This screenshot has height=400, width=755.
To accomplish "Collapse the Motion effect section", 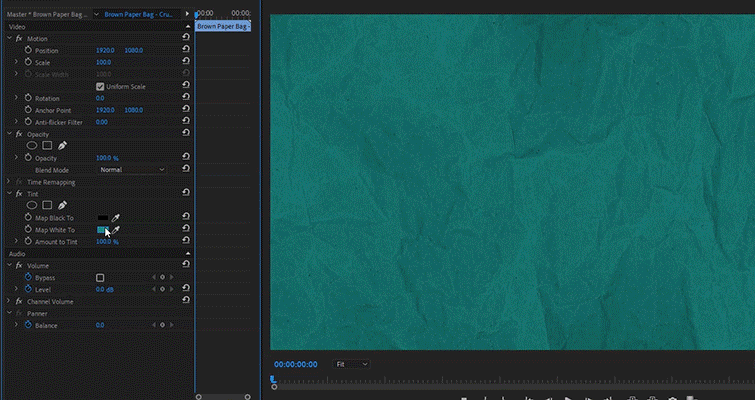I will pyautogui.click(x=9, y=38).
